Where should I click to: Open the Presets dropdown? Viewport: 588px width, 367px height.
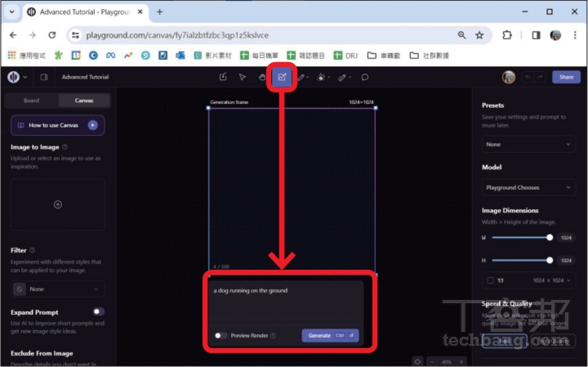pos(528,144)
